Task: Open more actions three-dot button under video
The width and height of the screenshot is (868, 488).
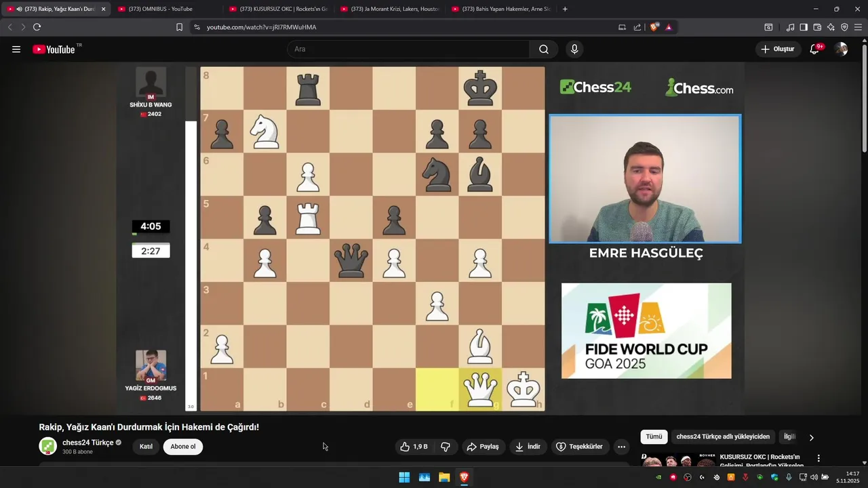Action: point(621,447)
